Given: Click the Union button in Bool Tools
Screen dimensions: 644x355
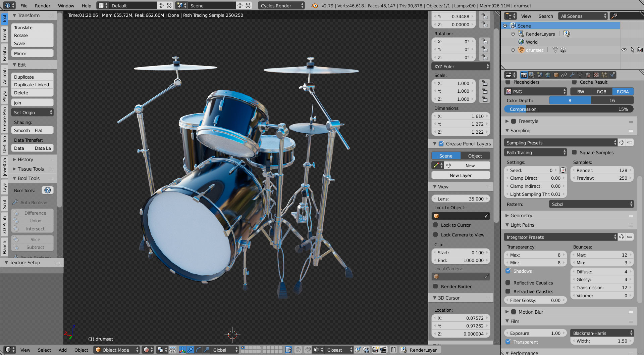Looking at the screenshot, I should pos(32,221).
